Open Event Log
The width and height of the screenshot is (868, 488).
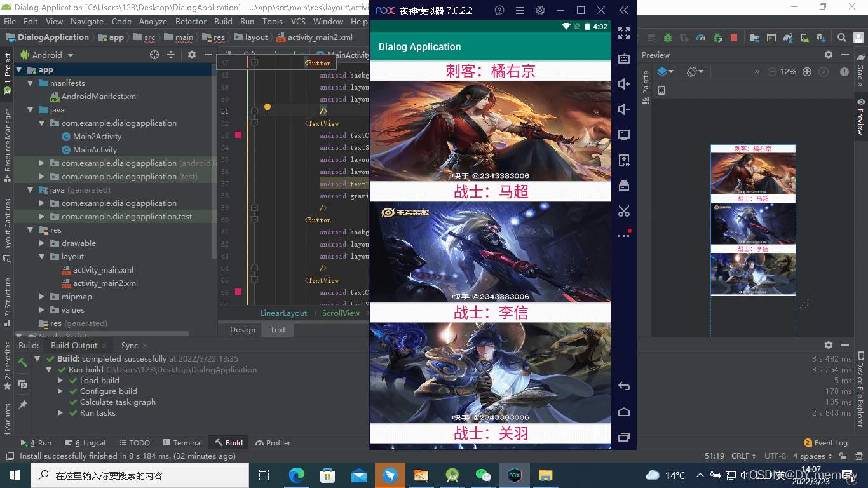[825, 443]
